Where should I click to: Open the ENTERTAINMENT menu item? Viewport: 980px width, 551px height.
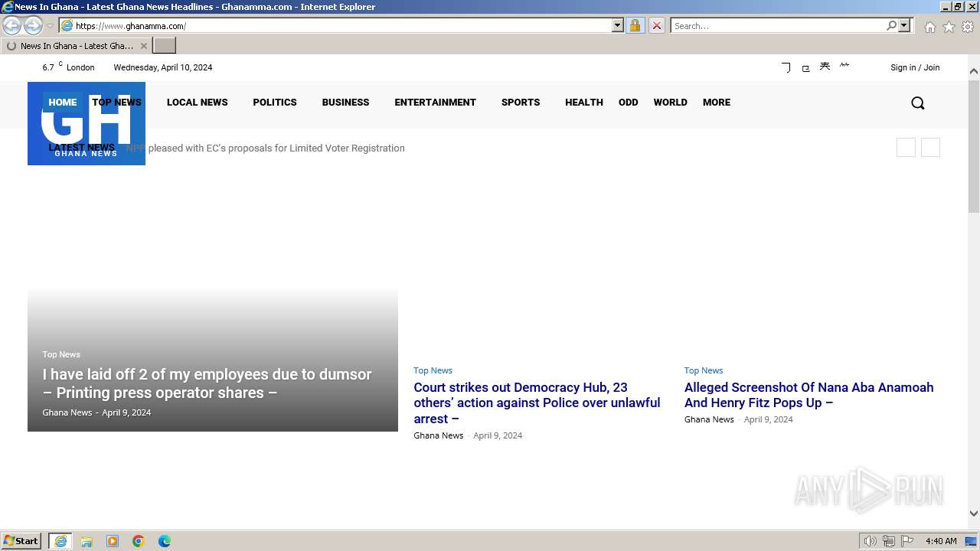point(435,103)
